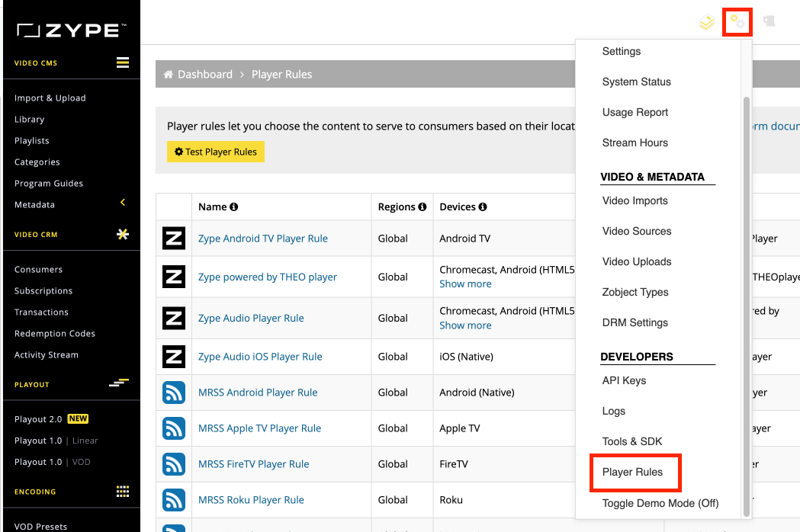Click the stacked layers icon in header

pos(707,22)
